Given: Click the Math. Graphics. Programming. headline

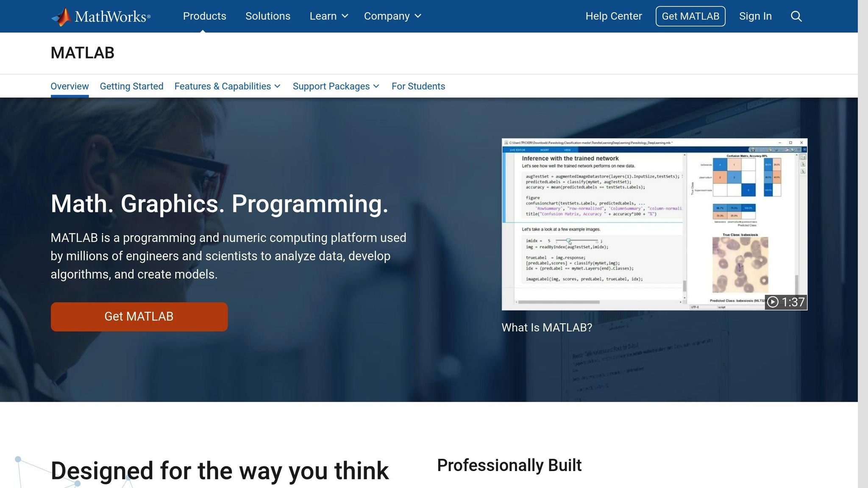Looking at the screenshot, I should click(219, 204).
